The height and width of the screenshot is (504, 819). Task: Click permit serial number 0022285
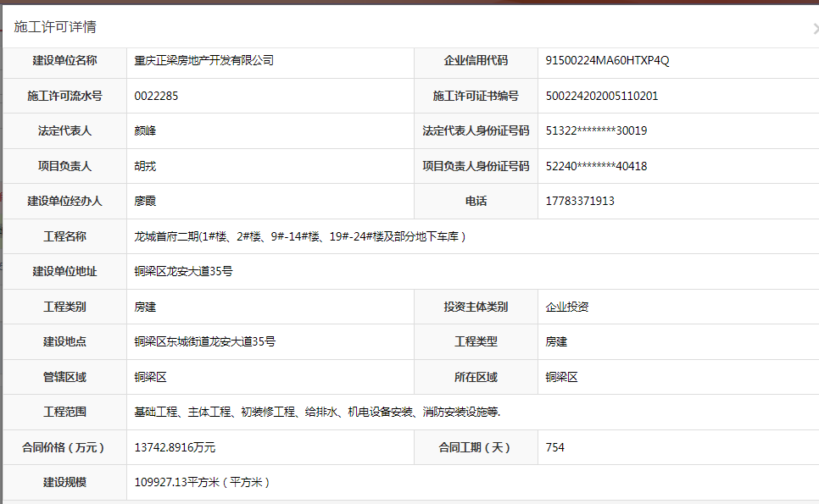(156, 97)
